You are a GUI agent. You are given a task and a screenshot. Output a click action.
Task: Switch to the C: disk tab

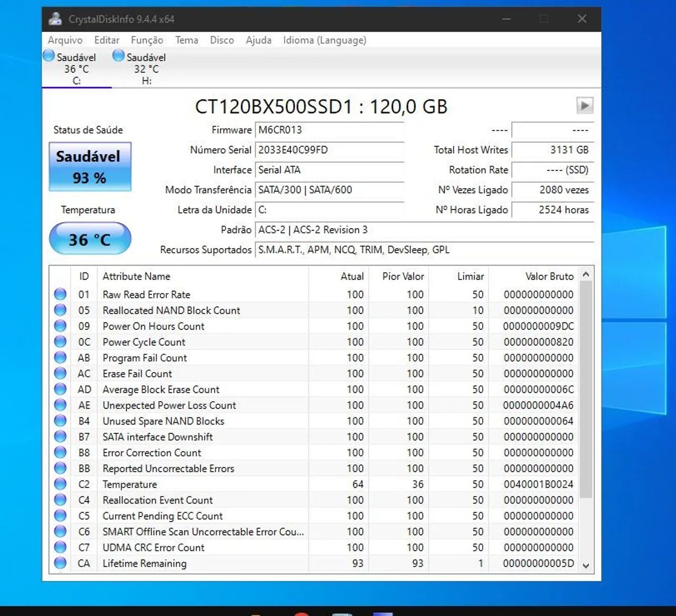click(x=77, y=68)
